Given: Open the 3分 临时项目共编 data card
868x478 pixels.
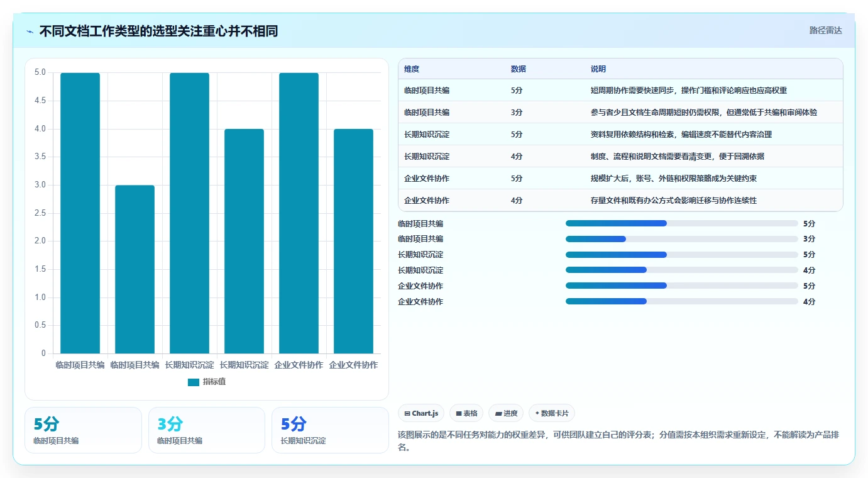Looking at the screenshot, I should pyautogui.click(x=207, y=430).
